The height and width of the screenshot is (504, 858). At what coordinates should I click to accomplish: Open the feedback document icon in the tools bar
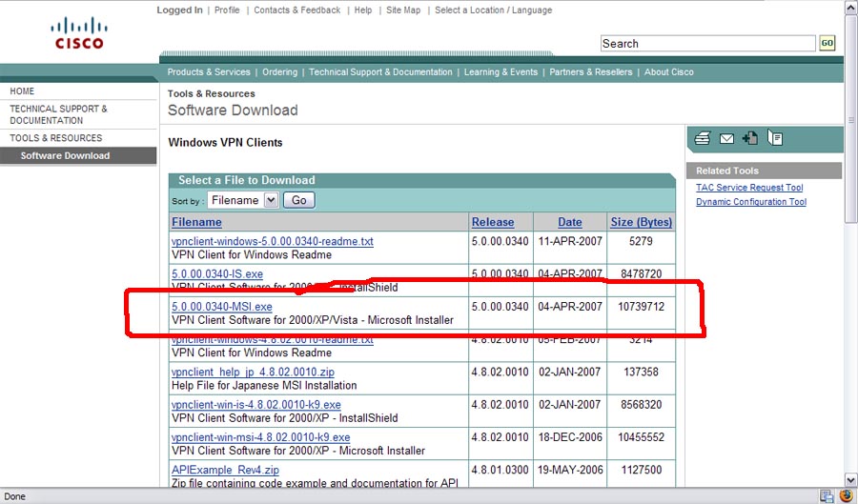click(x=775, y=138)
